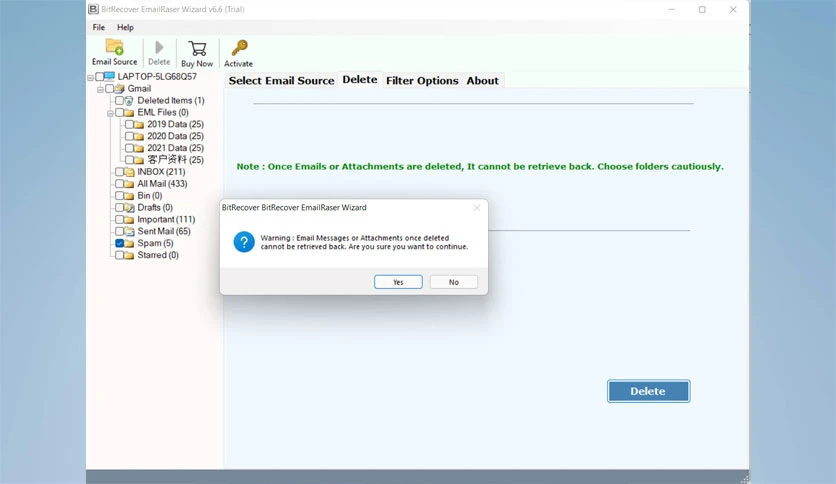Collapse the LAPTOP-5LG68Q57 tree node
This screenshot has width=836, height=484.
pos(91,78)
